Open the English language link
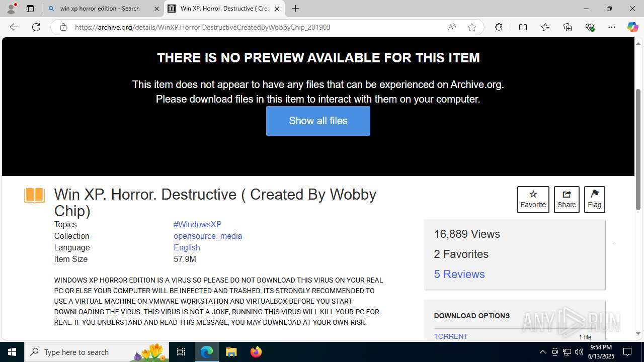This screenshot has width=644, height=362. 187,248
